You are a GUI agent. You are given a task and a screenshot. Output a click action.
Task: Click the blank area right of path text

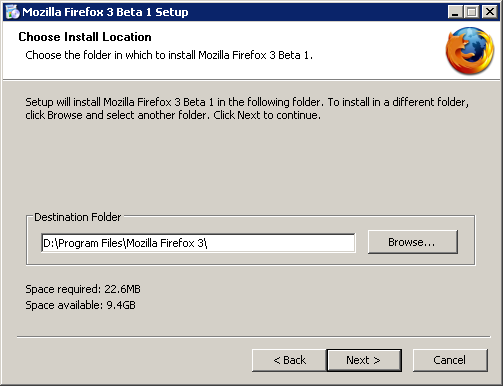(x=281, y=243)
